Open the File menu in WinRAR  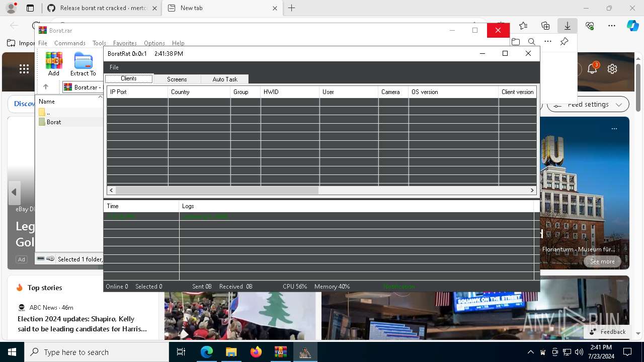coord(43,43)
